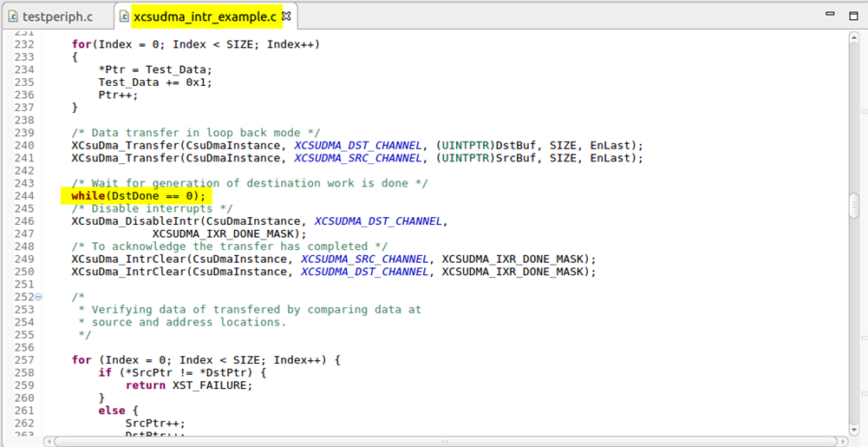
Task: Click line number 244 in the gutter
Action: click(x=24, y=196)
